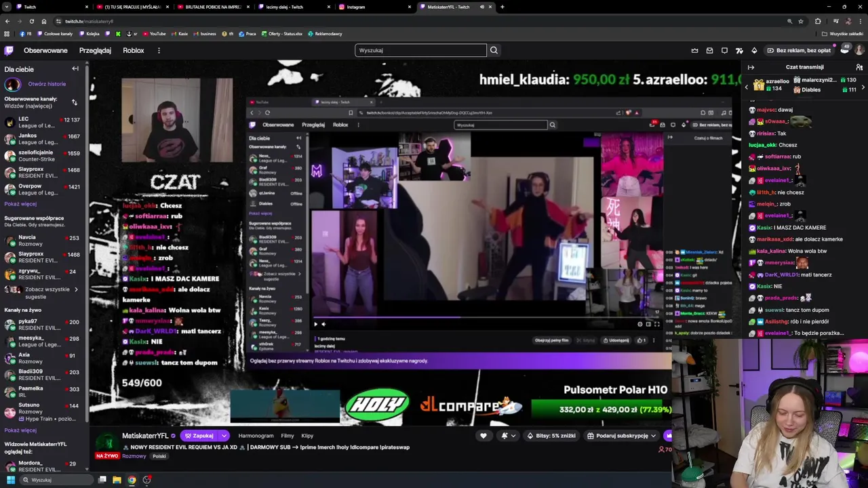Show next gift leaderboard entries arrow
Viewport: 868px width, 488px height.
[863, 87]
